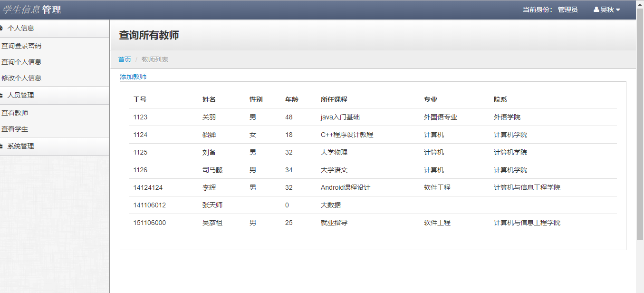
Task: Select the 工号 cell 1126
Action: (x=140, y=170)
